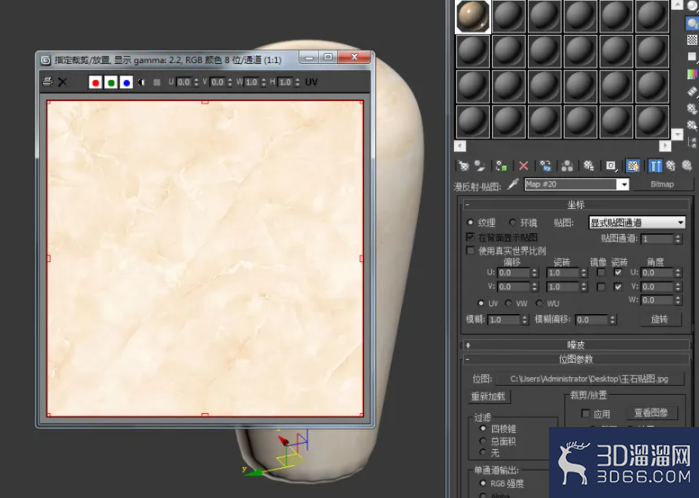Viewport: 699px width, 498px height.
Task: Click the UV toggle in crop window
Action: [x=311, y=82]
